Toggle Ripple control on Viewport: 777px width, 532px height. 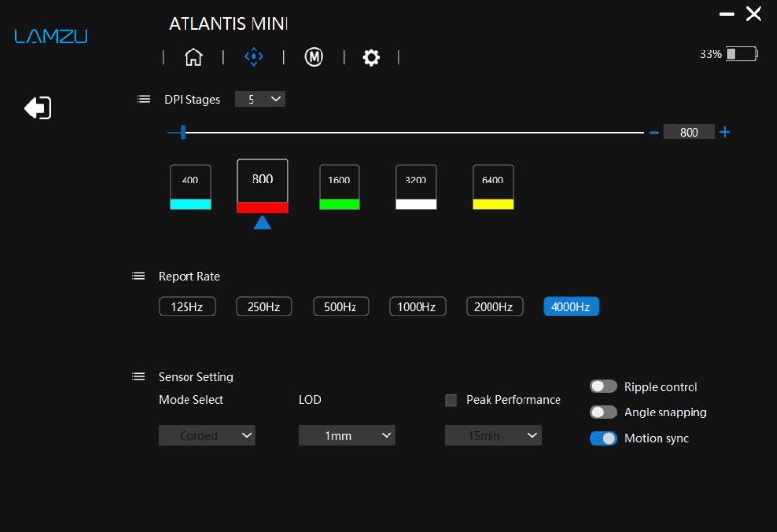coord(603,386)
